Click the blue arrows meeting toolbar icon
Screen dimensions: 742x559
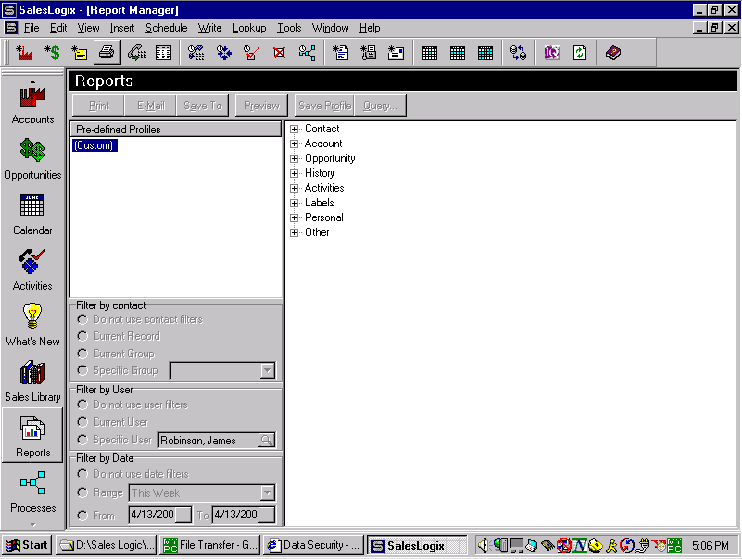tap(224, 53)
